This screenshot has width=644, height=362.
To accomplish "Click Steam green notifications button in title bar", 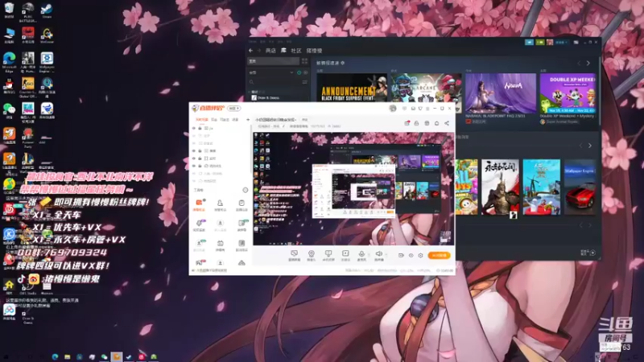I will click(x=539, y=42).
